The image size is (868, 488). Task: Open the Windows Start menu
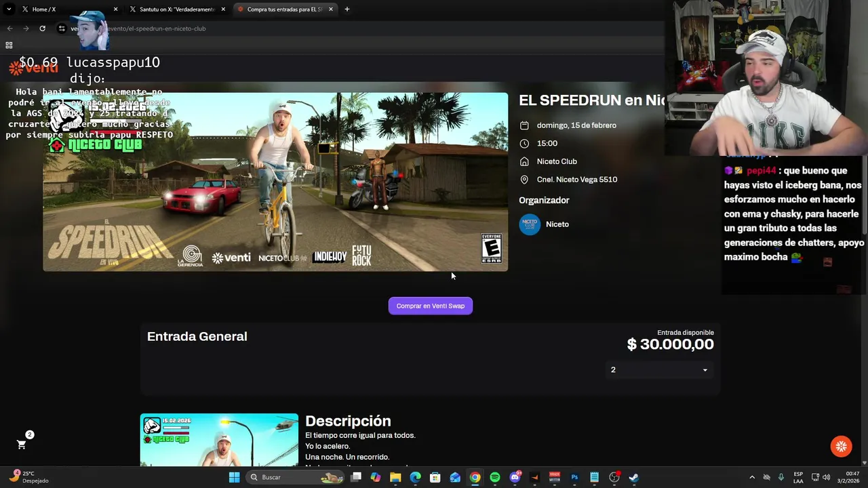[234, 477]
